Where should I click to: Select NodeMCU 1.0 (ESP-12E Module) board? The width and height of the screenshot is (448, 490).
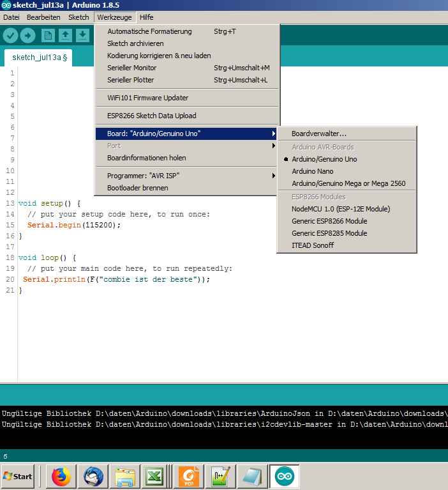(x=347, y=209)
